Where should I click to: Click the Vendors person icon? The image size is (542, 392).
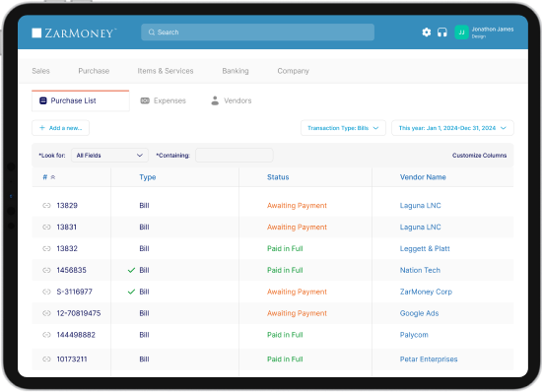[x=215, y=100]
